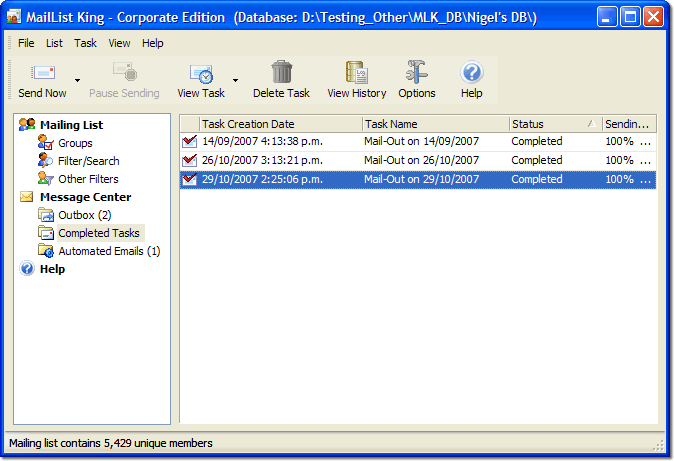
Task: Click checkmark icon for 14/09/2007 task
Action: coord(190,141)
